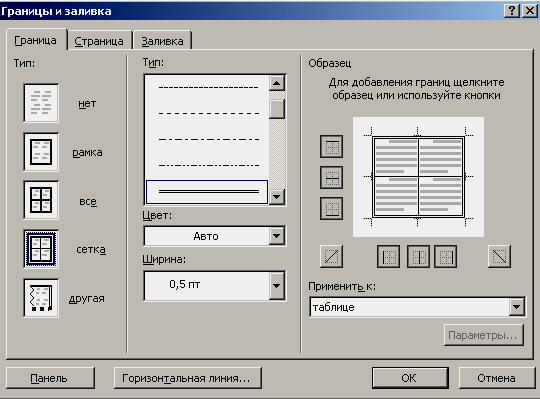Choose the 'рамка' box border preset

pyautogui.click(x=41, y=152)
